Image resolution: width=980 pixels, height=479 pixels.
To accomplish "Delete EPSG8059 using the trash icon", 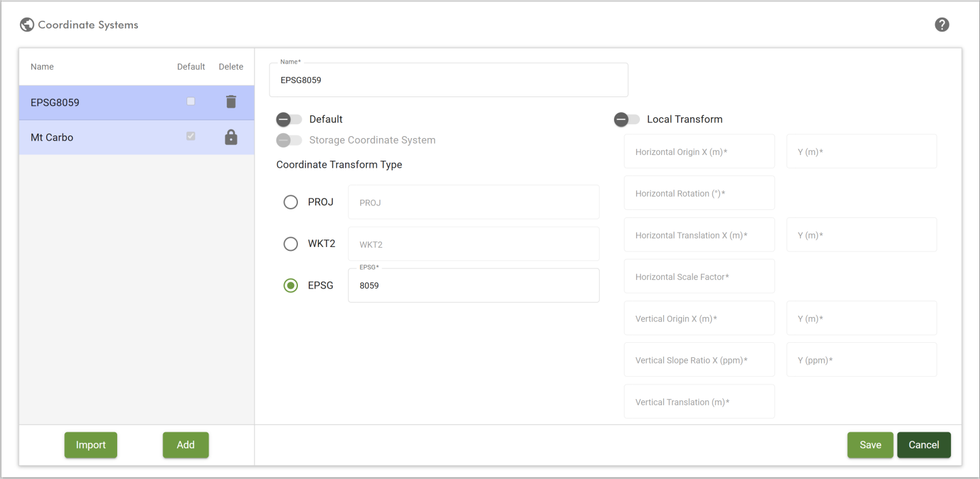I will (231, 101).
